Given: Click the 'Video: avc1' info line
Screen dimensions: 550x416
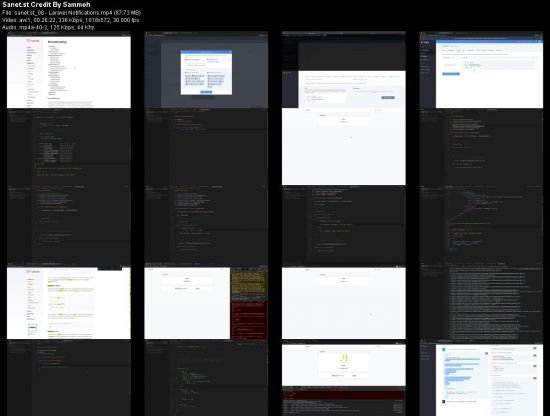Looking at the screenshot, I should (x=71, y=20).
